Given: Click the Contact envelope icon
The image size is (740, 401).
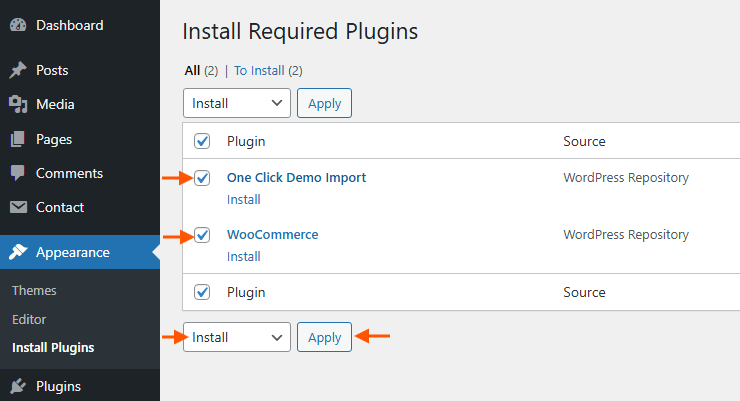Looking at the screenshot, I should coord(18,207).
